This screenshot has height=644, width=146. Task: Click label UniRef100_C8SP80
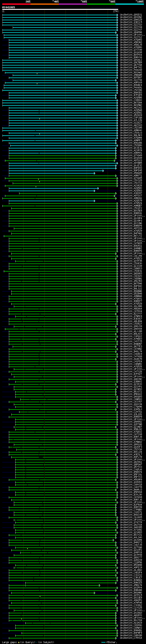pos(131,625)
